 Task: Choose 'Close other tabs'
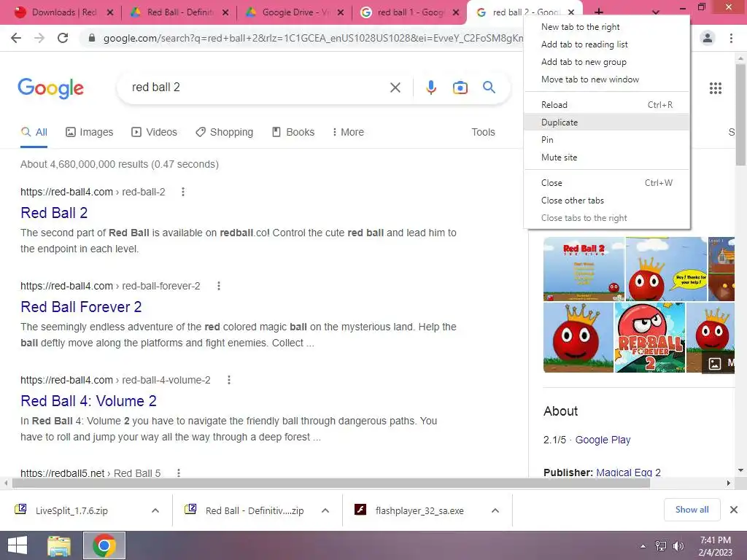coord(606,201)
